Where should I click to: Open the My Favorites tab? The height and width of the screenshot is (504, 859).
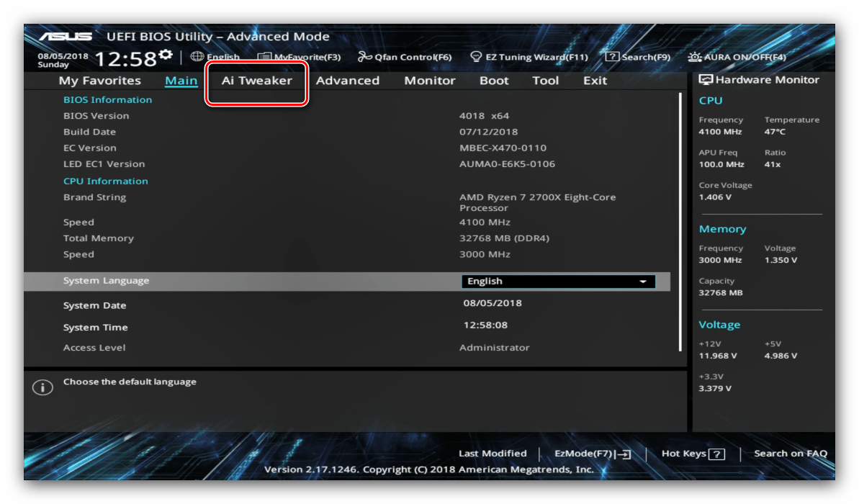(99, 81)
